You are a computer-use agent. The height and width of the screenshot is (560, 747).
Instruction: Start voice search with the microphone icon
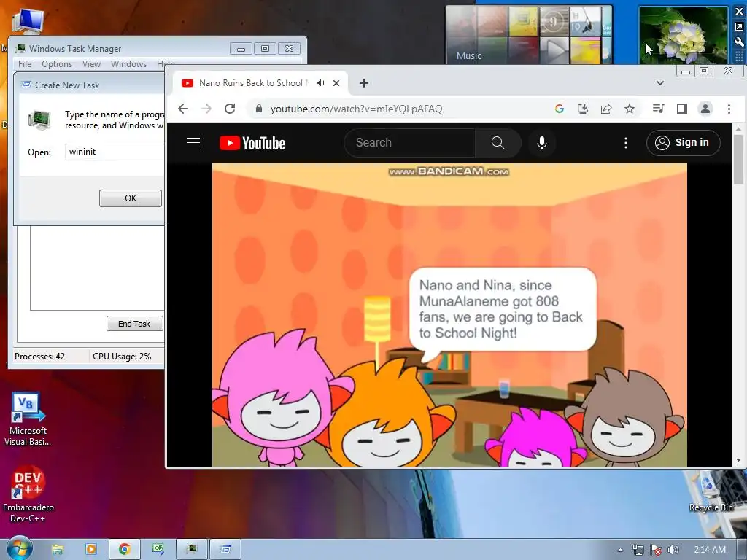[542, 143]
